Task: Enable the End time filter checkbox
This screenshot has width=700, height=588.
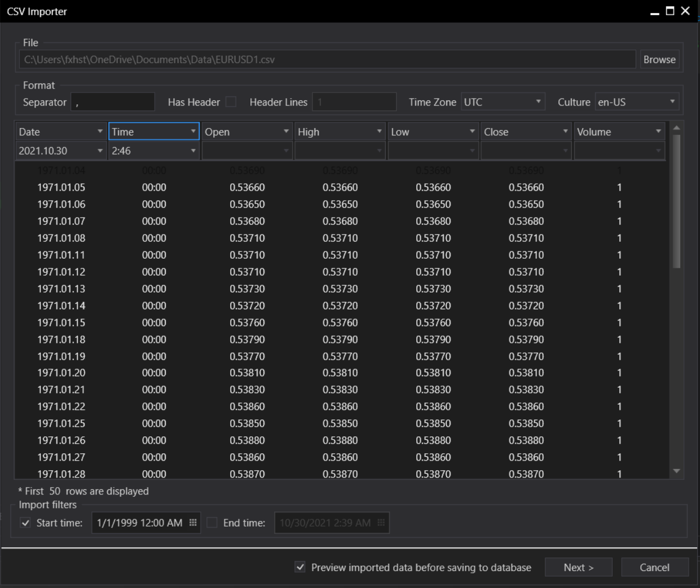Action: (212, 523)
